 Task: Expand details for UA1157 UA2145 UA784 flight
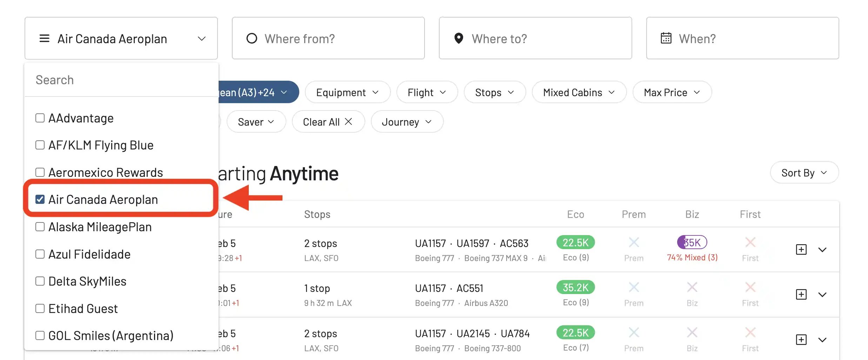822,340
